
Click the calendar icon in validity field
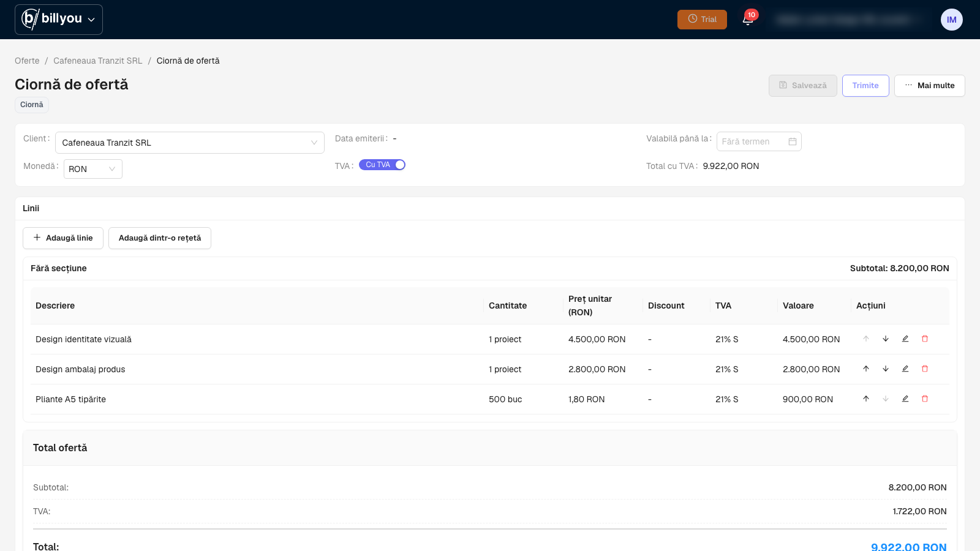[x=793, y=141]
